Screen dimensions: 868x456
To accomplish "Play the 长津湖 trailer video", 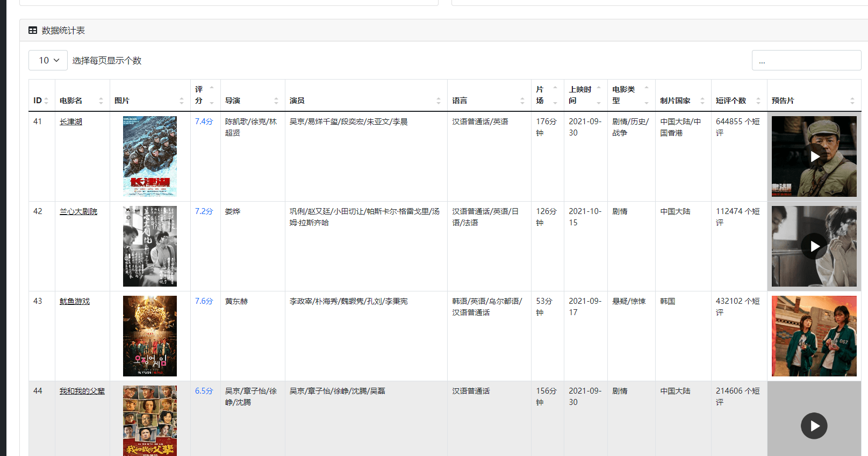I will [814, 156].
